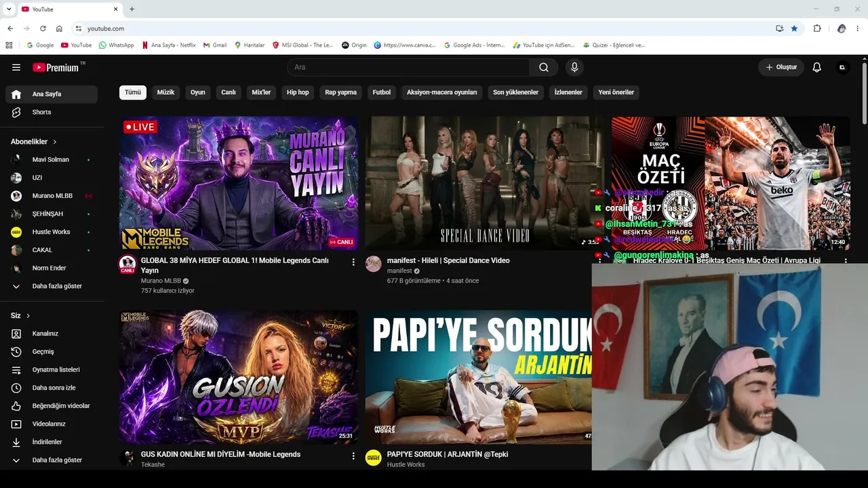Viewport: 868px width, 488px height.
Task: Open the WhatsApp bookmark
Action: 116,45
